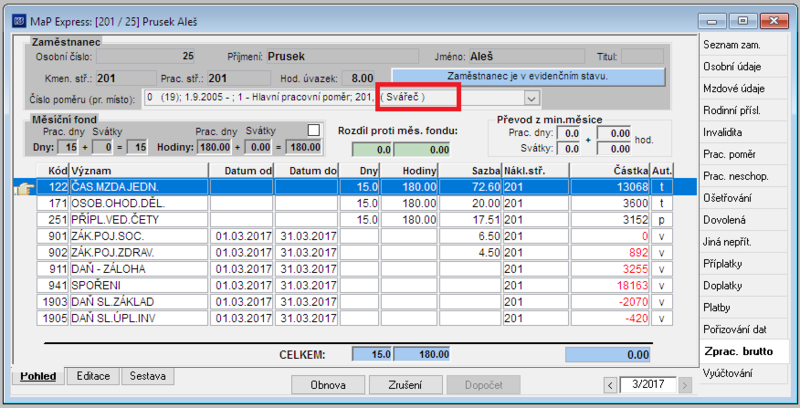
Task: Select row 901 ZÁK.POJ.SOC.
Action: (355, 236)
